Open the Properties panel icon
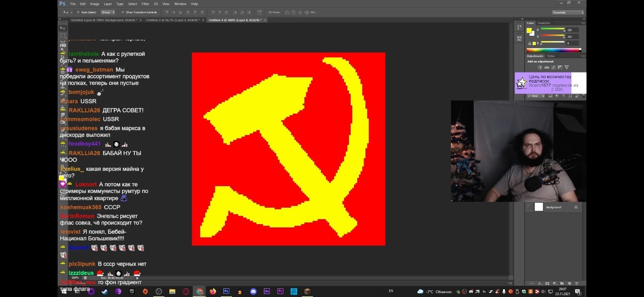The image size is (644, 297). point(519,39)
